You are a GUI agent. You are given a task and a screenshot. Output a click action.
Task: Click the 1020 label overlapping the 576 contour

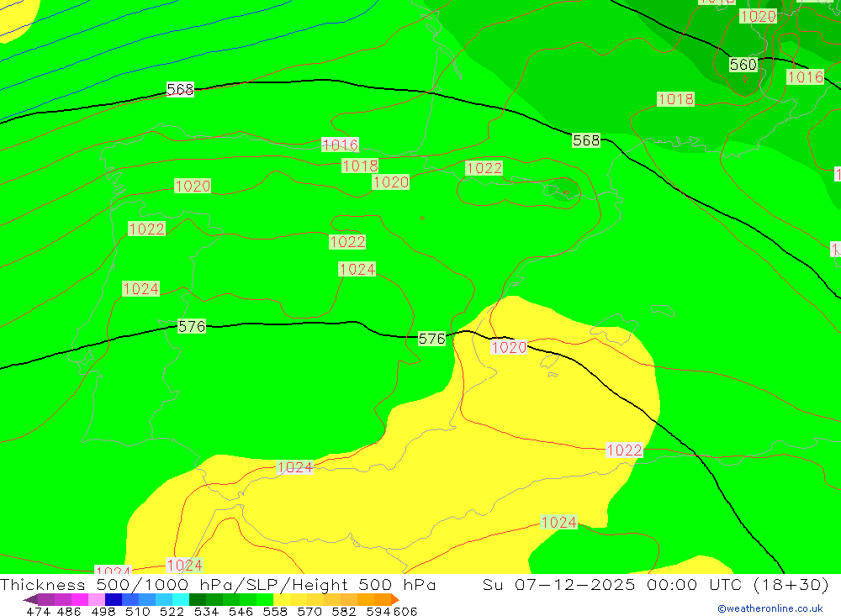[x=509, y=347]
